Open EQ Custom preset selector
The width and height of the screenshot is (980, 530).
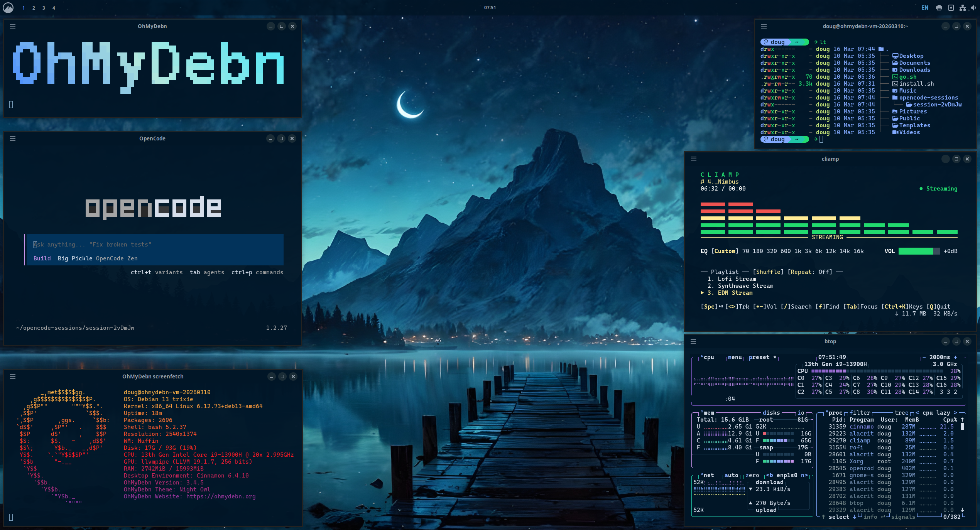click(725, 251)
